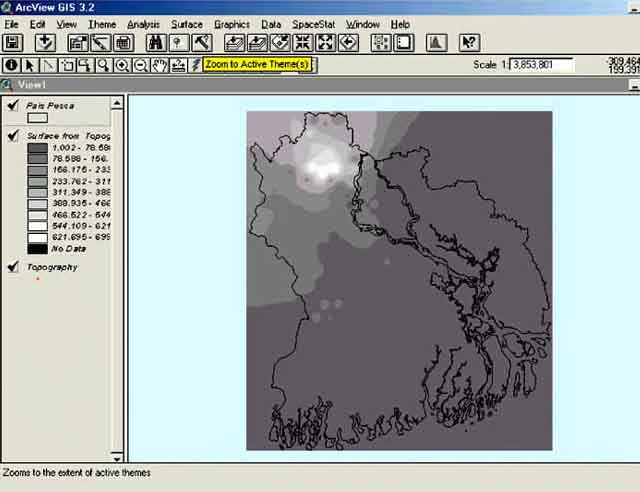This screenshot has width=640, height=492.
Task: Click the Add Theme icon
Action: [x=45, y=43]
